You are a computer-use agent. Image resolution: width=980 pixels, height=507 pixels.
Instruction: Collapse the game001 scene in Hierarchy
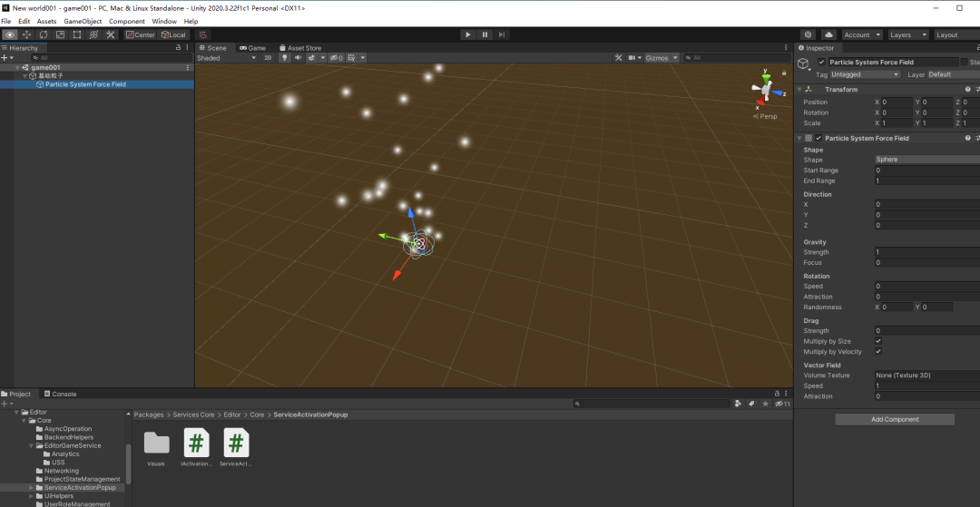pos(18,67)
